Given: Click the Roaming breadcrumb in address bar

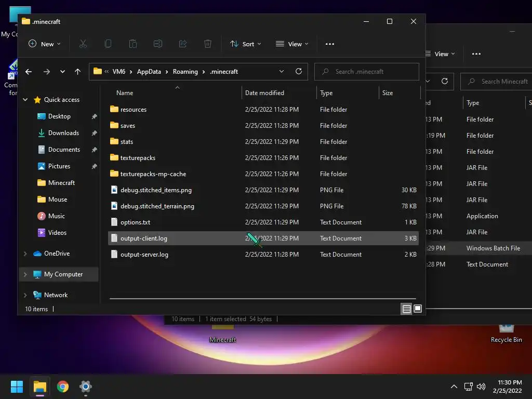Looking at the screenshot, I should (185, 72).
